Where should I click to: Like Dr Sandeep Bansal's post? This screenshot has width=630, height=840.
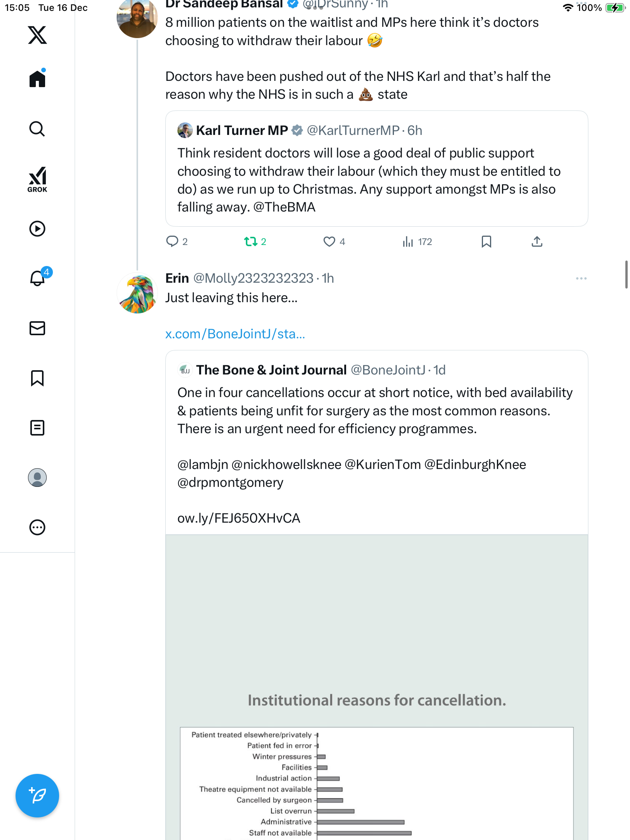(x=329, y=241)
